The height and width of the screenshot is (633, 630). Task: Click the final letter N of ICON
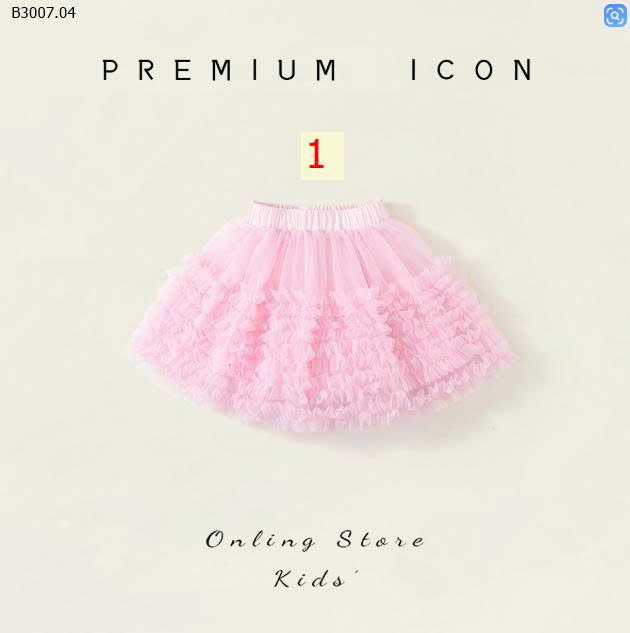click(523, 70)
